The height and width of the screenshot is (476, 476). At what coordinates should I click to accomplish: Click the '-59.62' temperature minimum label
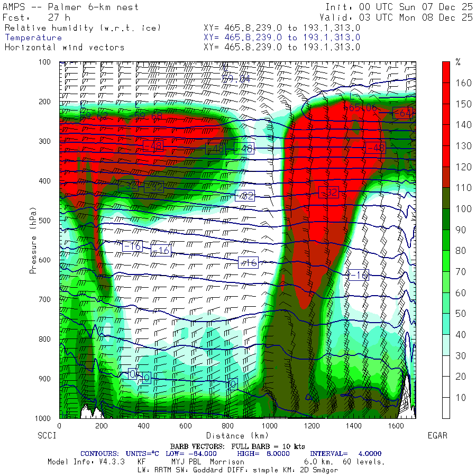pyautogui.click(x=91, y=116)
